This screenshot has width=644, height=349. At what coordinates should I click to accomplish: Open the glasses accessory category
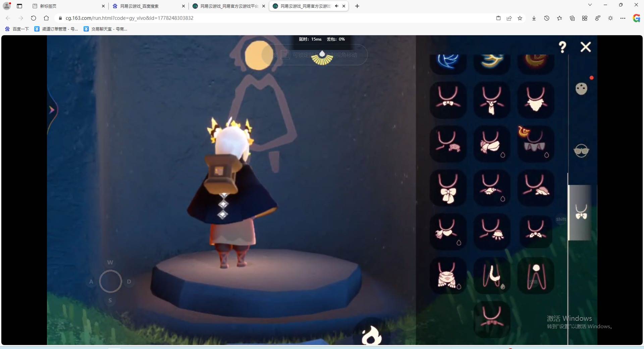pyautogui.click(x=581, y=151)
